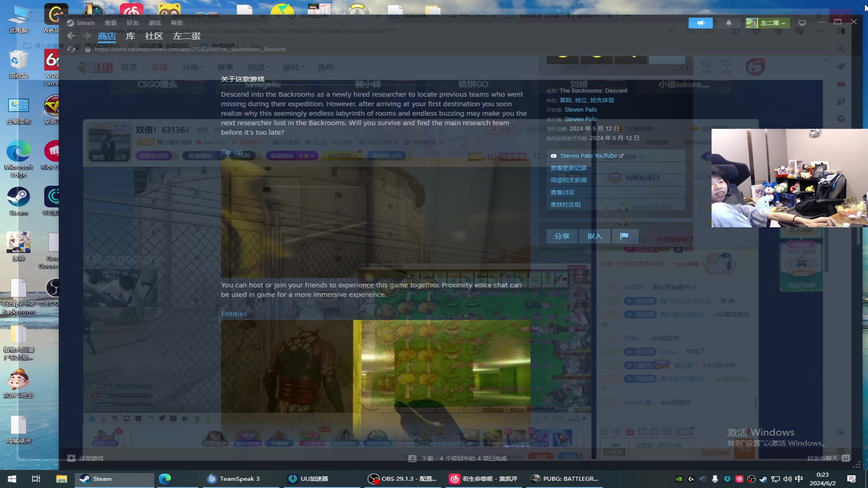Open the 独立 genre link
868x488 pixels.
tap(581, 100)
